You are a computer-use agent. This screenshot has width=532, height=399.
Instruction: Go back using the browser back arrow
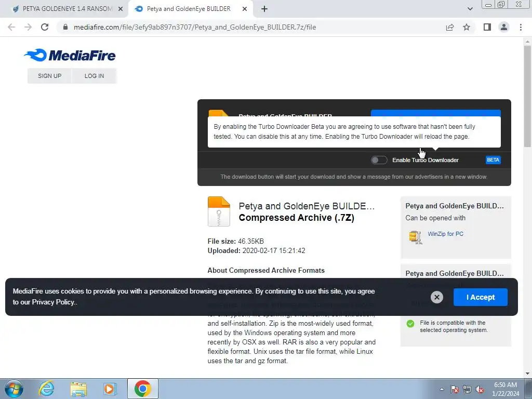(11, 27)
